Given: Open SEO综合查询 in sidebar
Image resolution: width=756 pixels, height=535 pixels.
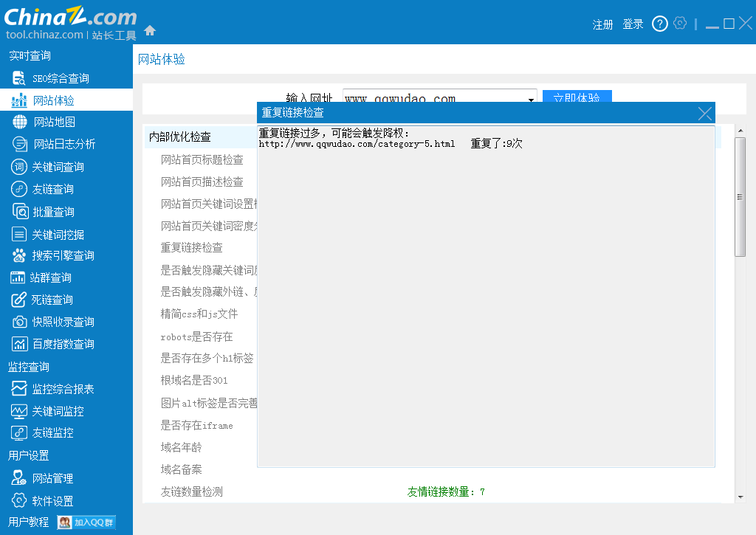Looking at the screenshot, I should click(60, 78).
